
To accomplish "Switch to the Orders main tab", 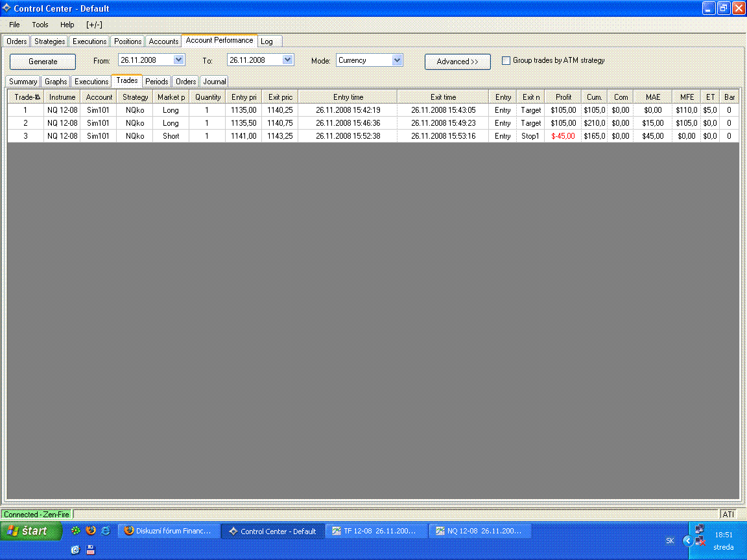I will [17, 41].
